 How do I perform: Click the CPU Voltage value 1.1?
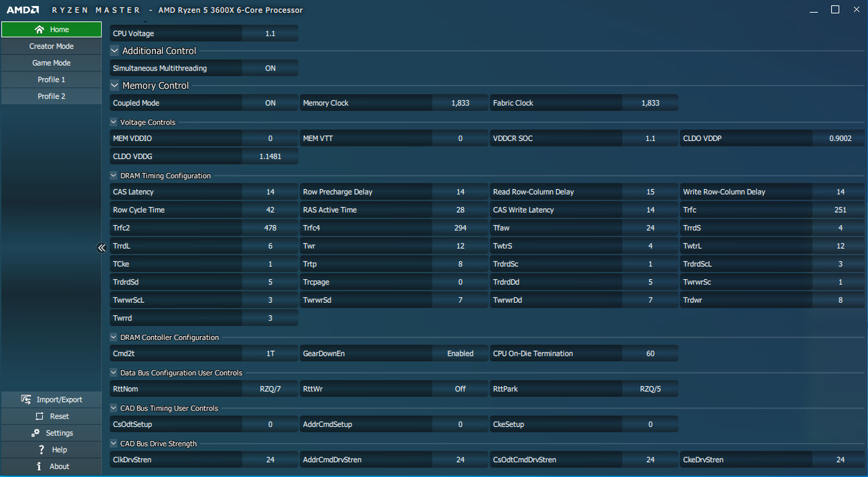click(x=271, y=33)
